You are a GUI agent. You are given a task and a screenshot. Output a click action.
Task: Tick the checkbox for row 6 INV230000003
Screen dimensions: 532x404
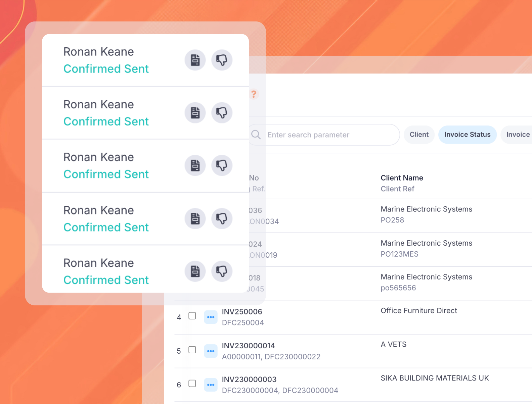click(192, 383)
